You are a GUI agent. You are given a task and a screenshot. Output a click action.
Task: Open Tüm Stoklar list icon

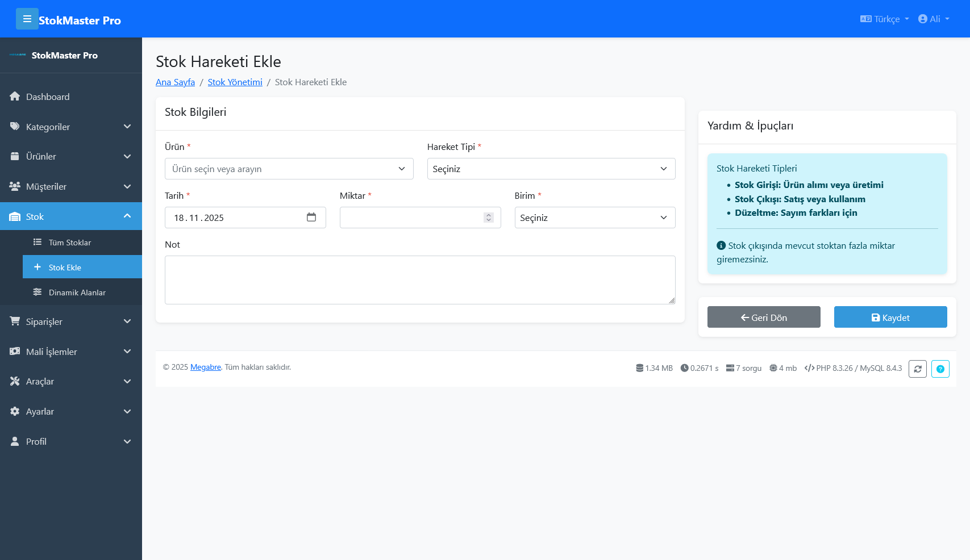(37, 242)
